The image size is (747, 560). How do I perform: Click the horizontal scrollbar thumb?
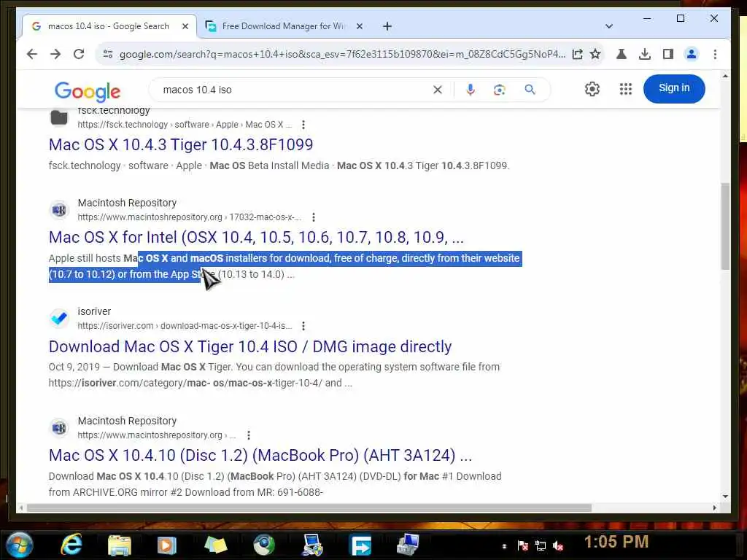(x=309, y=508)
